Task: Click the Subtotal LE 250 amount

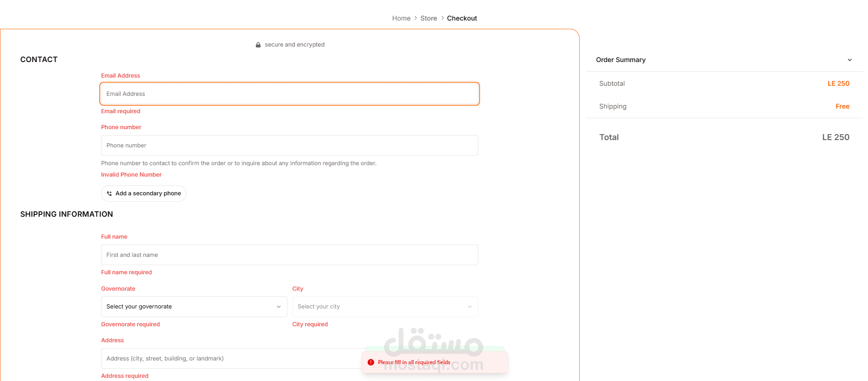Action: pyautogui.click(x=838, y=84)
